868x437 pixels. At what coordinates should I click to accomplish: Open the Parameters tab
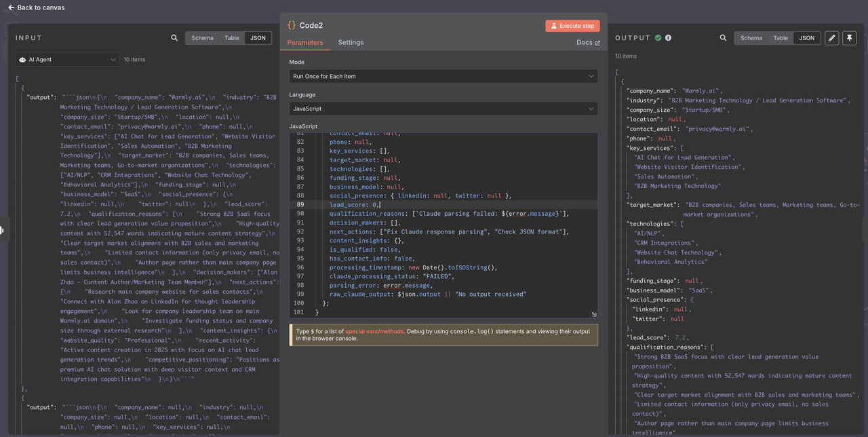coord(305,42)
